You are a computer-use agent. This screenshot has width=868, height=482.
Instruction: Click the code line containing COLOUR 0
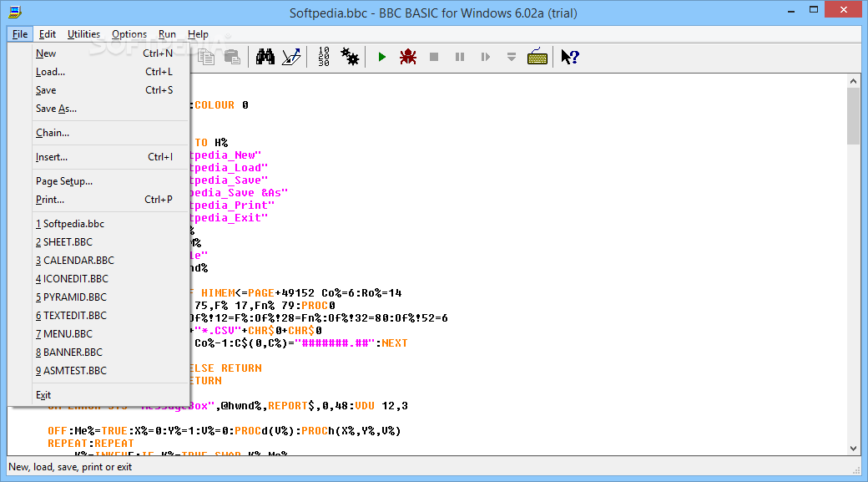pos(220,104)
